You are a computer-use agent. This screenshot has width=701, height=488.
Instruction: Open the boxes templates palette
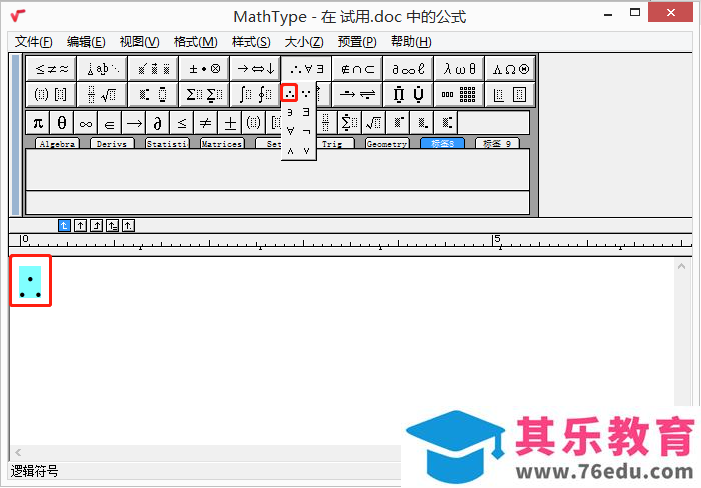(x=510, y=94)
